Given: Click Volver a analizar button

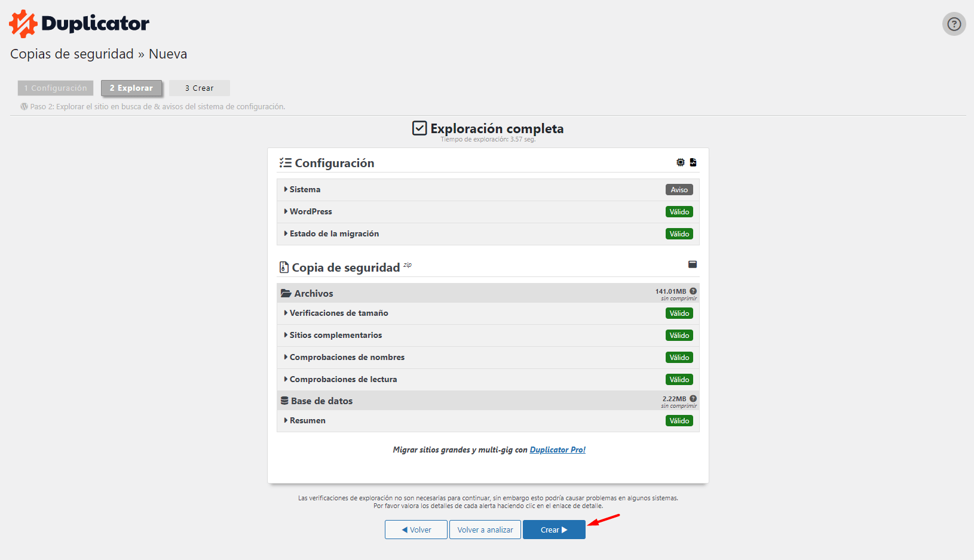Looking at the screenshot, I should click(x=485, y=530).
